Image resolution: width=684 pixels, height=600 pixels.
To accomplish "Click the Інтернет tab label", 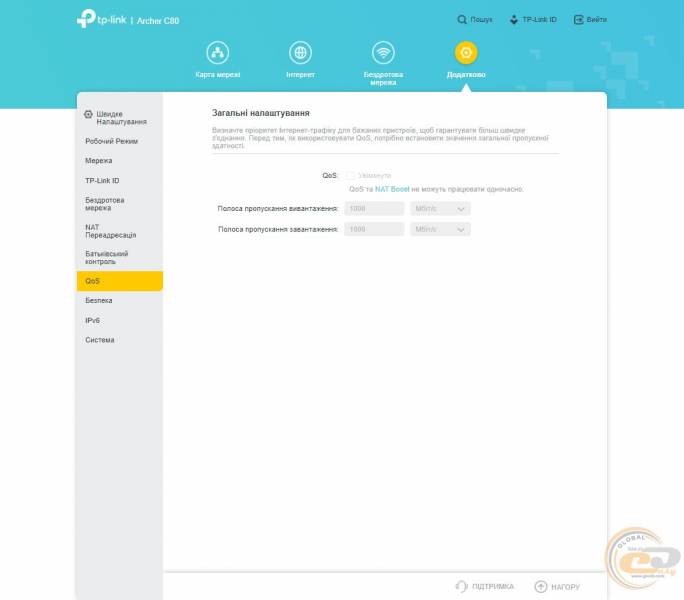I will [x=300, y=75].
